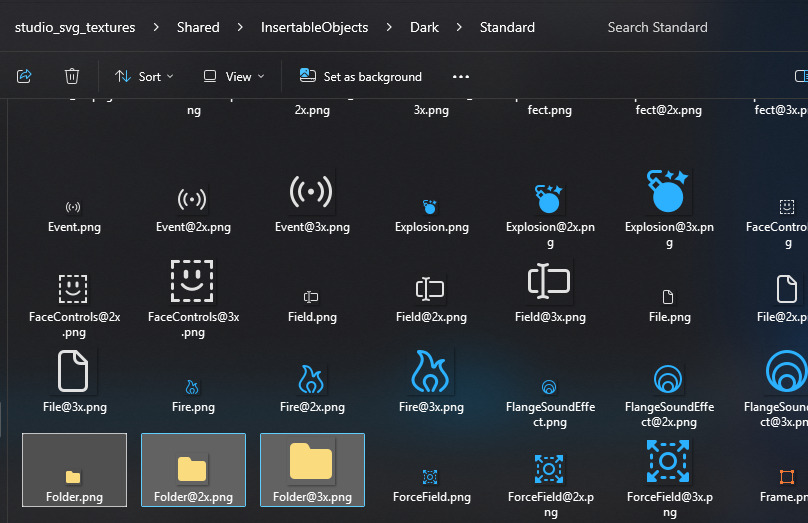Select the Field.png icon
The width and height of the screenshot is (808, 523).
coord(311,297)
